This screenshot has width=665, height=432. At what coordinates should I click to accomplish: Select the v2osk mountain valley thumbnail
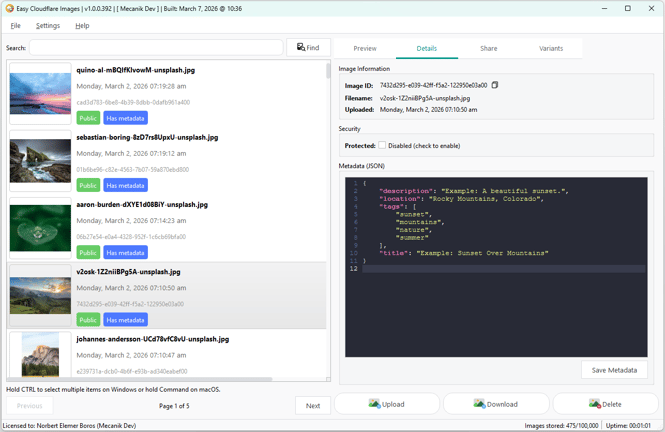tap(40, 295)
